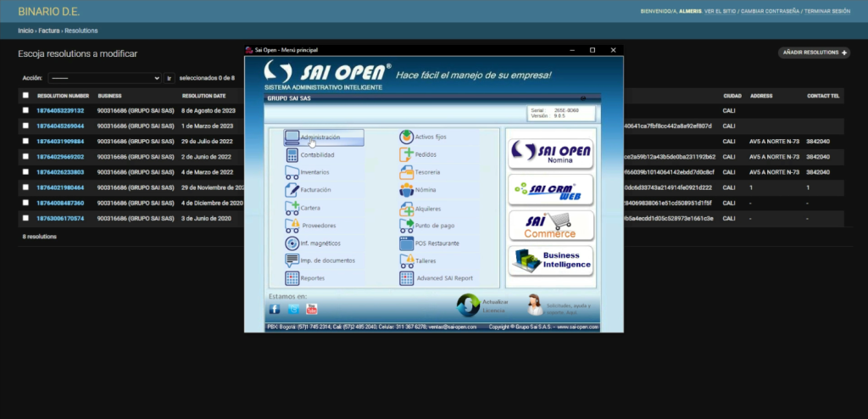Open the SAI Commerce banner
Screen dimensions: 868x419
click(x=550, y=226)
